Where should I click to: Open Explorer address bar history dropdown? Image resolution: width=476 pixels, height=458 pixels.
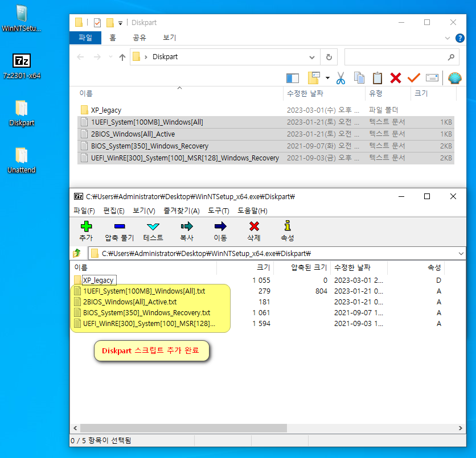tap(312, 57)
